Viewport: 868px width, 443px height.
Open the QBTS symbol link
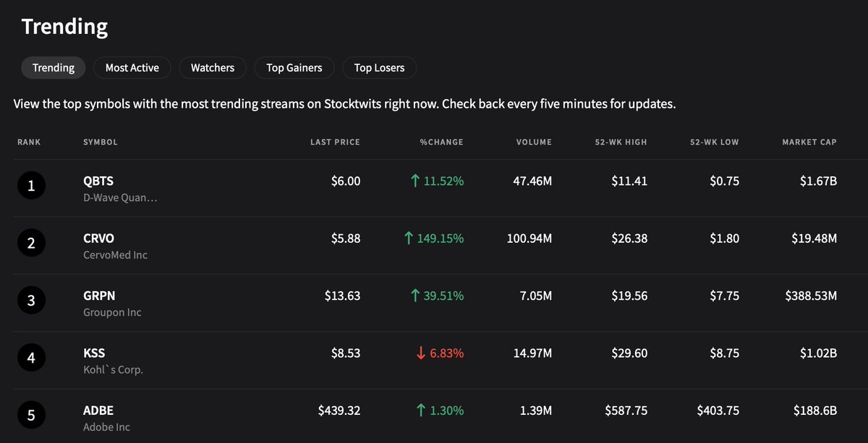pos(98,181)
